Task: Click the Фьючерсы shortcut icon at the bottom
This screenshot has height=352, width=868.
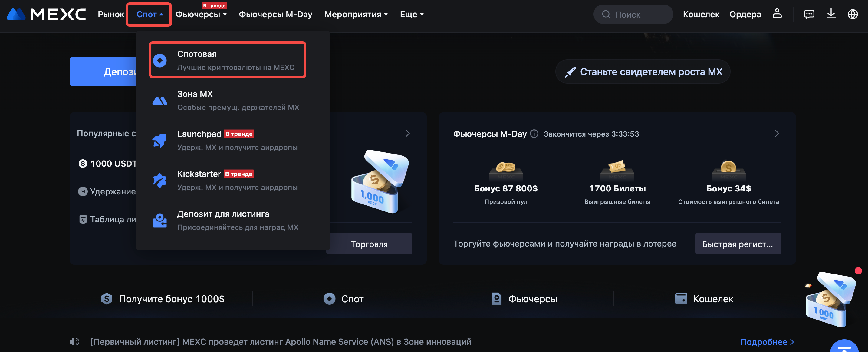Action: coord(496,298)
